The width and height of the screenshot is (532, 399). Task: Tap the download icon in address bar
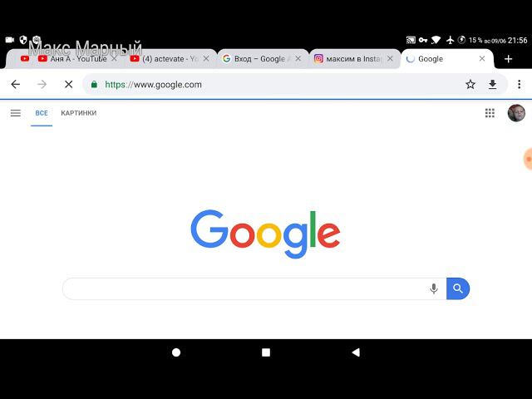[x=493, y=85]
